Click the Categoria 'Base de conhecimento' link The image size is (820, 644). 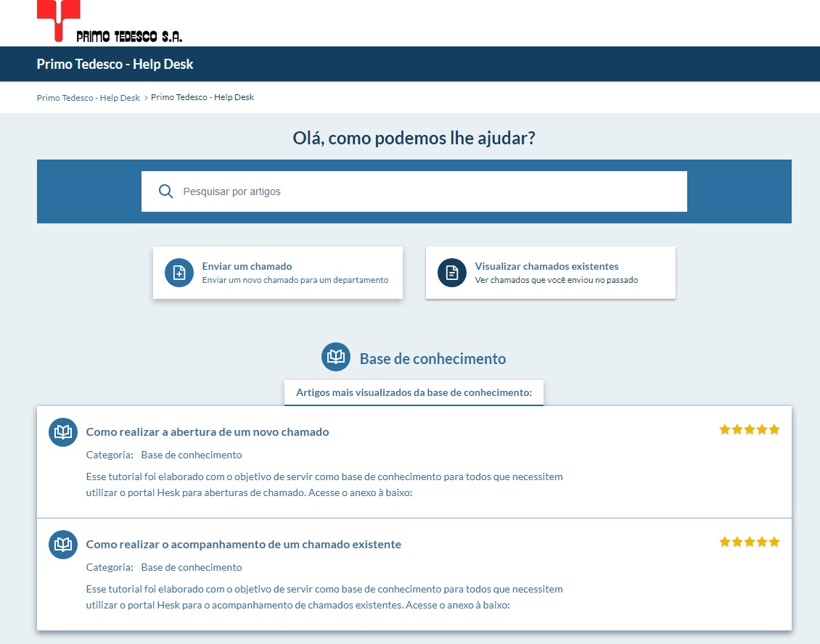pos(192,455)
